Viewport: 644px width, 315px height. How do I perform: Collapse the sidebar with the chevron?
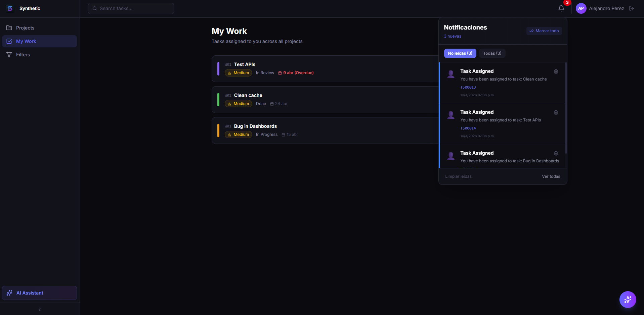point(40,310)
